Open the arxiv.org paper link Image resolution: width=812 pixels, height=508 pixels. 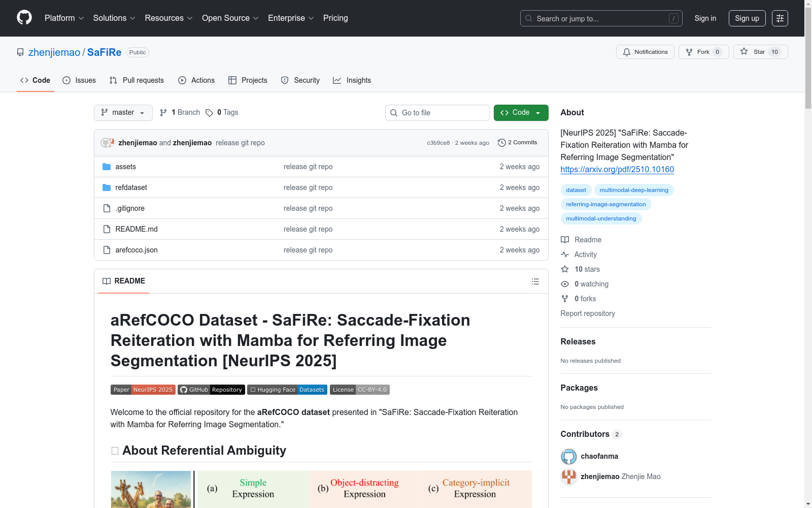pyautogui.click(x=617, y=170)
